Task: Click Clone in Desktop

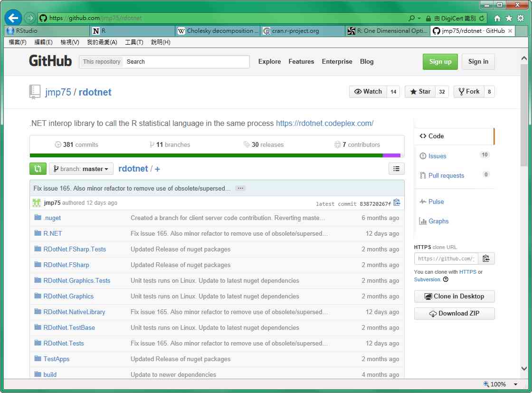Action: point(454,296)
